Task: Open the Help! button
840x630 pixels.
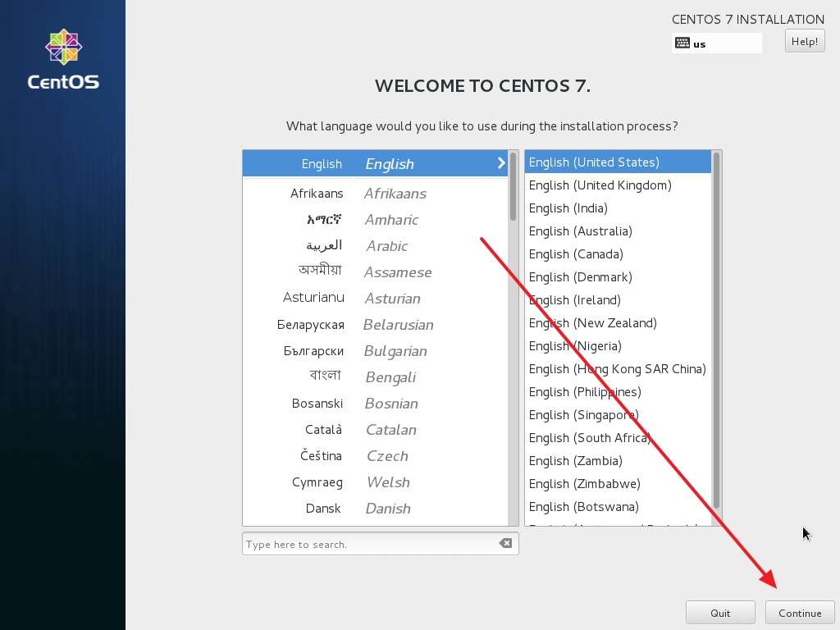Action: pyautogui.click(x=805, y=41)
